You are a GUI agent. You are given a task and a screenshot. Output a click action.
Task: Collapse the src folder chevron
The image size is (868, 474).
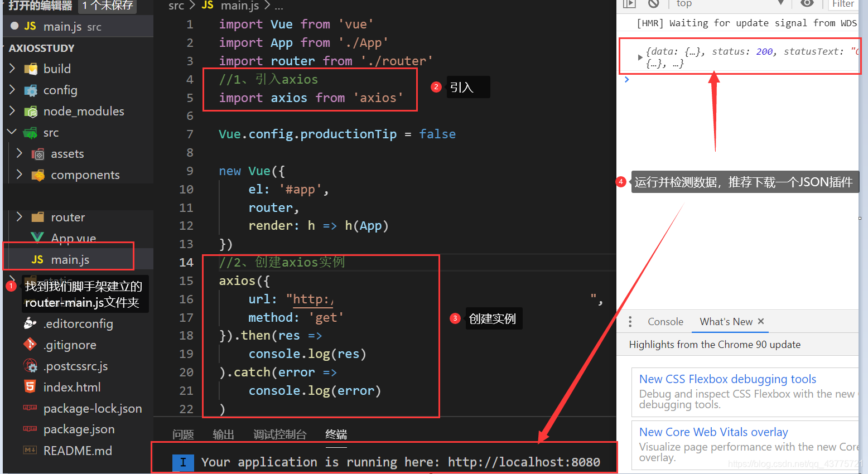click(12, 132)
